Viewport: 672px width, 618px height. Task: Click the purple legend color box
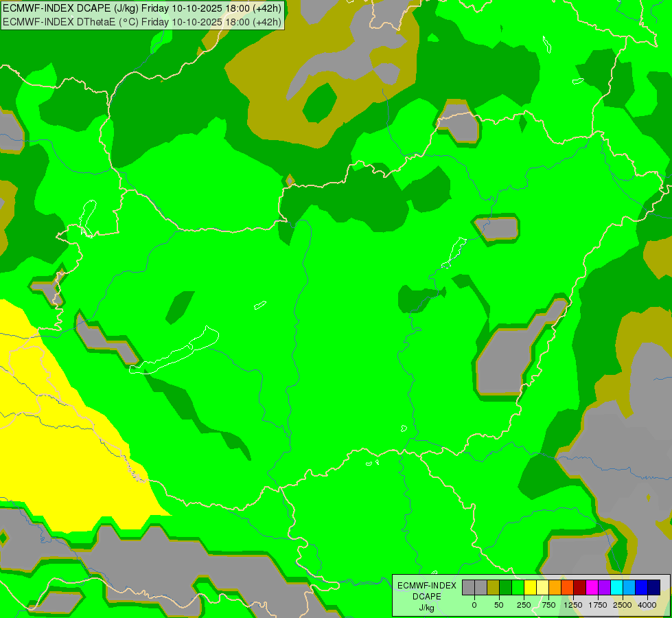[x=604, y=587]
